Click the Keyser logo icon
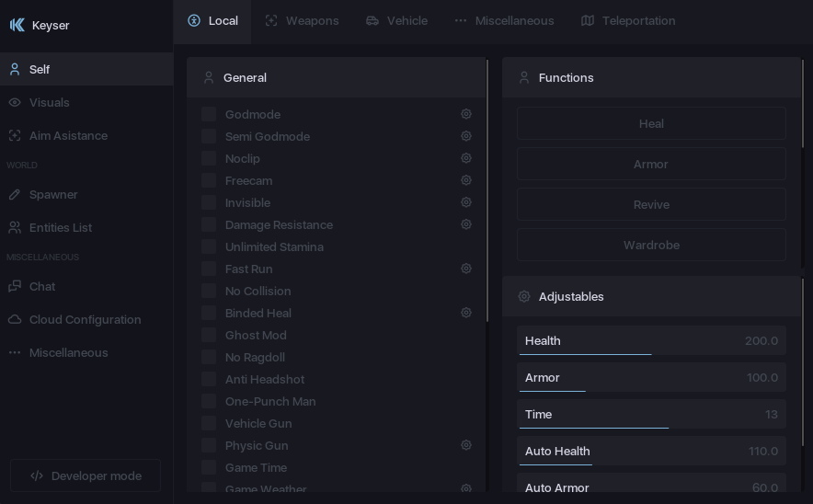Screen dimensions: 813x504 [17, 25]
